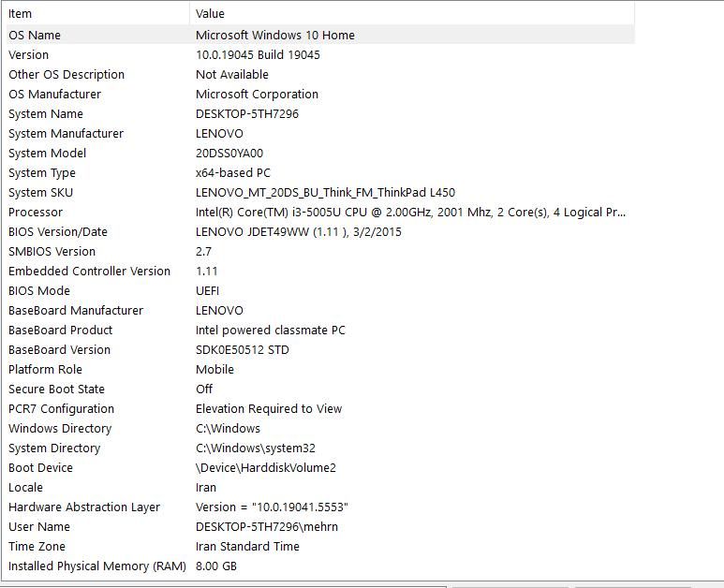The image size is (724, 588).
Task: Select the Version row label
Action: pos(28,55)
